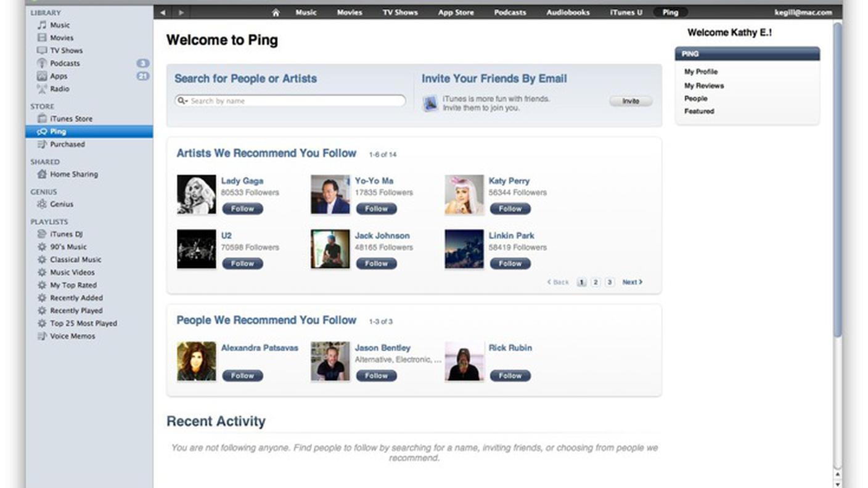Select the iTunes DJ playlist icon
This screenshot has height=488, width=868.
point(42,234)
